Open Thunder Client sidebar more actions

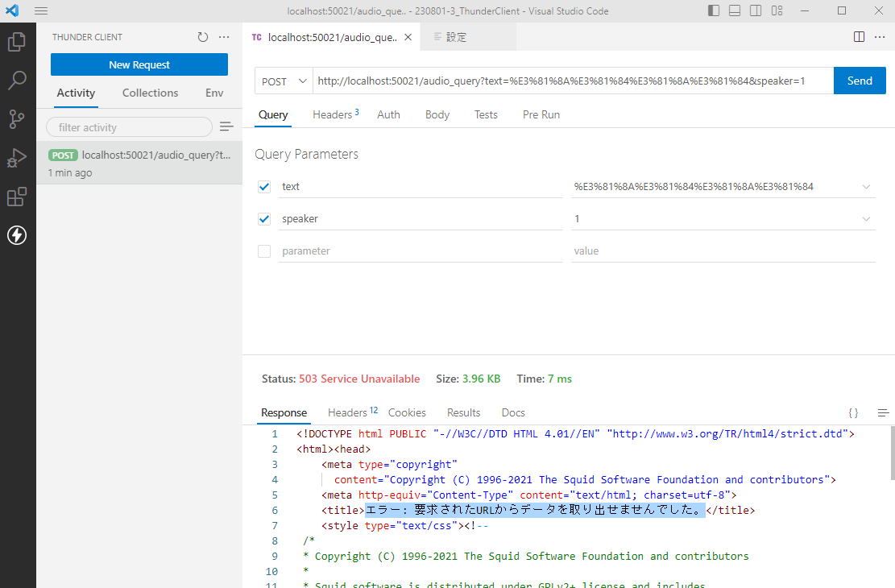click(224, 37)
